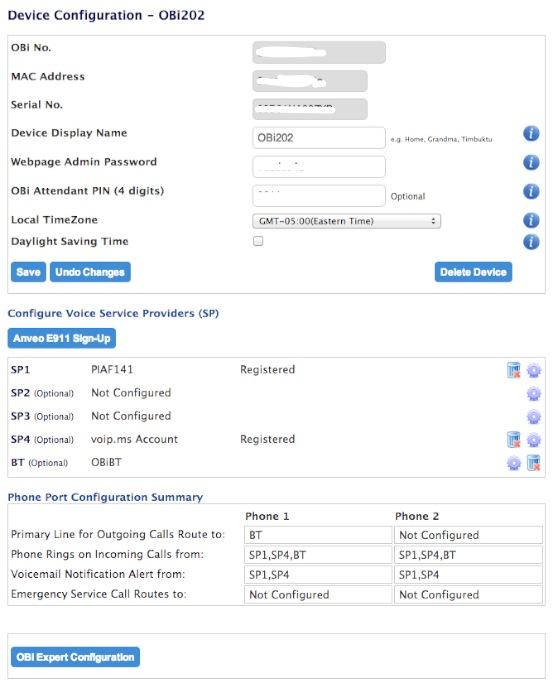Image resolution: width=558 pixels, height=688 pixels.
Task: Click Undo Changes button
Action: (90, 272)
